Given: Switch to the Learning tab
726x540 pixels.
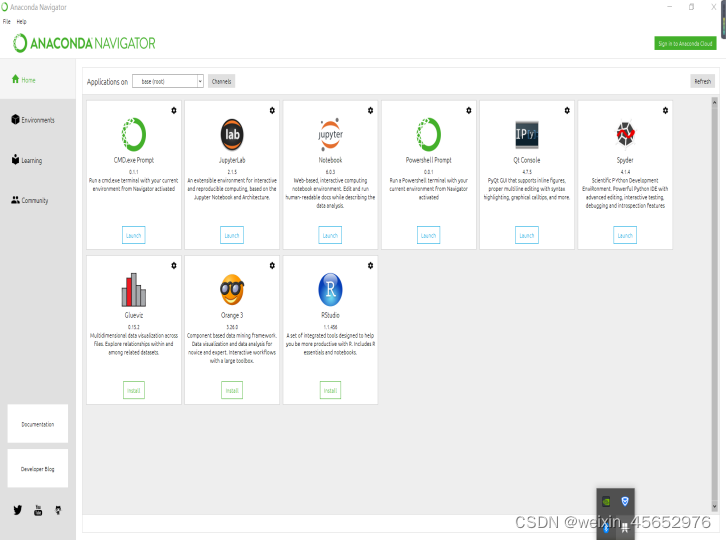Looking at the screenshot, I should 38,160.
